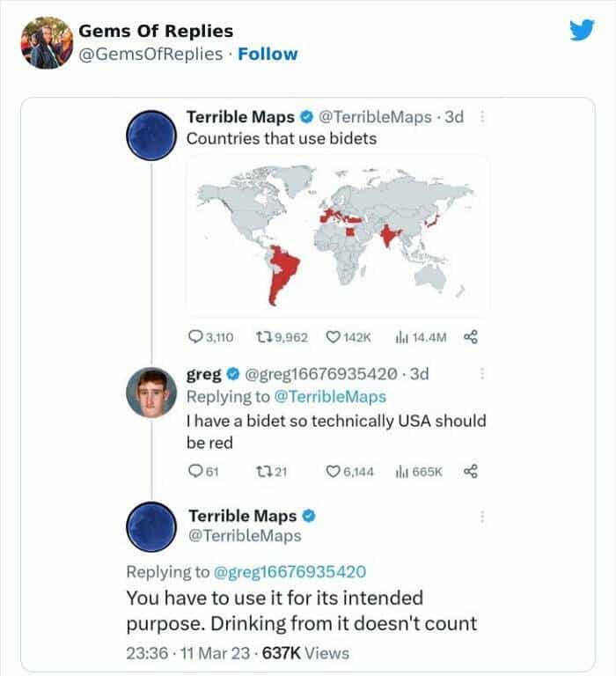
Task: Reply to greg's bidet tweet
Action: 195,472
